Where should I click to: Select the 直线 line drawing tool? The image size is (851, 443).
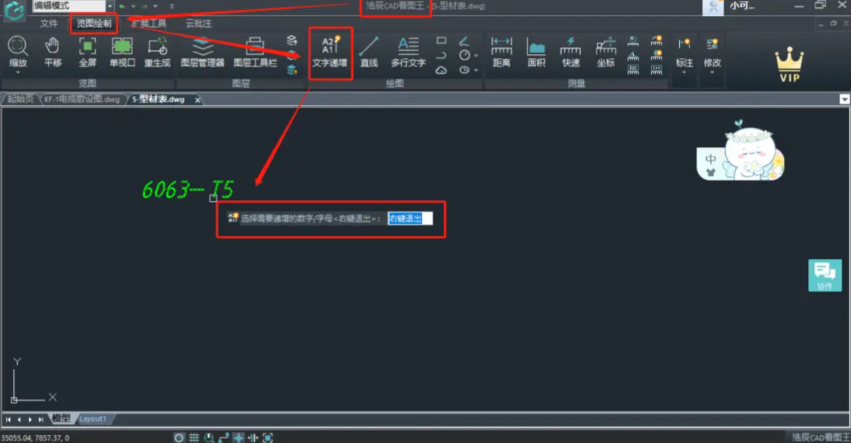369,51
